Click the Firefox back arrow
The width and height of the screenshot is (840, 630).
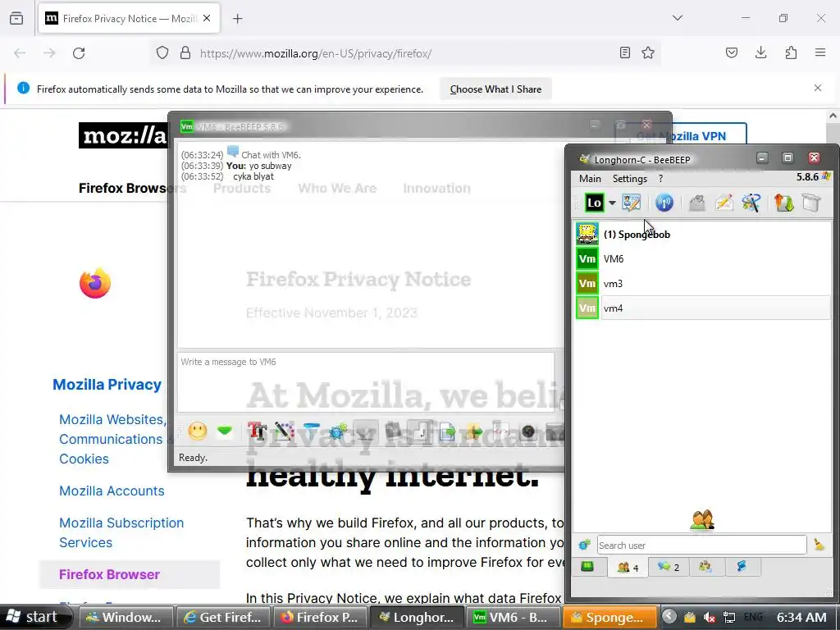coord(20,53)
